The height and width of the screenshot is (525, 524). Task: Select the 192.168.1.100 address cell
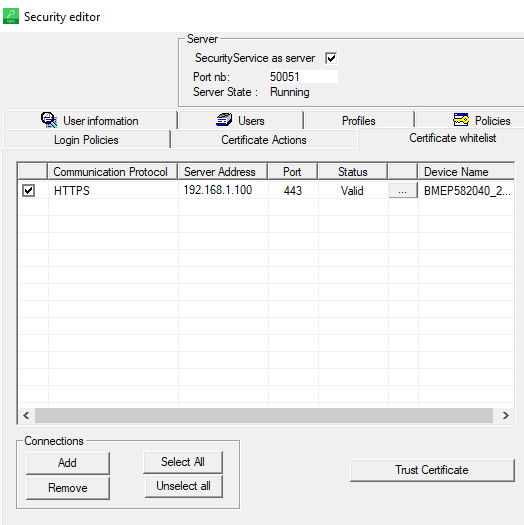[x=223, y=191]
